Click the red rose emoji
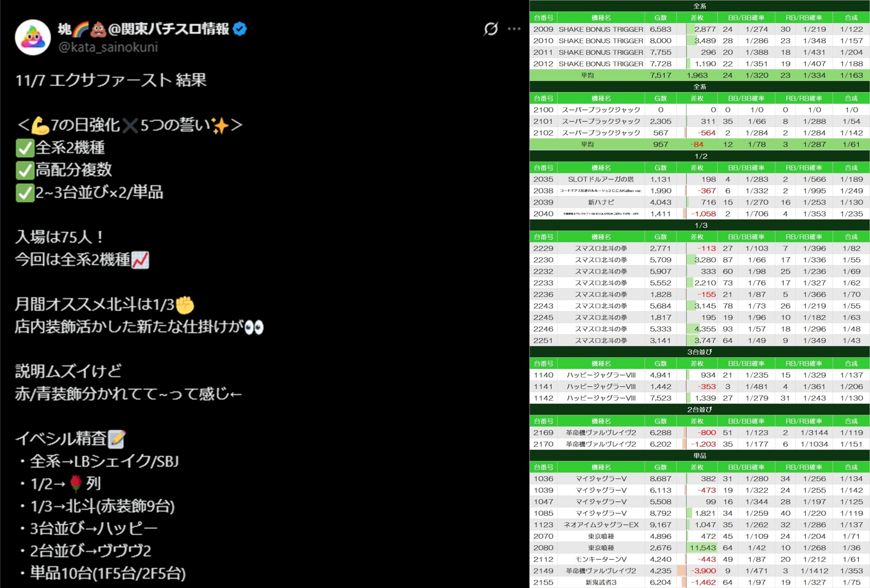The width and height of the screenshot is (870, 588). tap(76, 483)
